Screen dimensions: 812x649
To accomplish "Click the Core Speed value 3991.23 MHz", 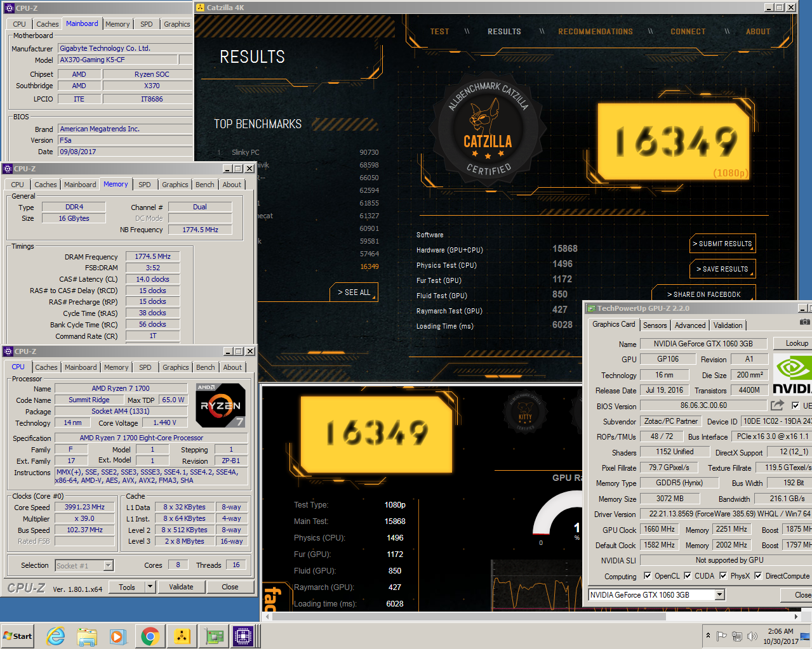I will (84, 508).
